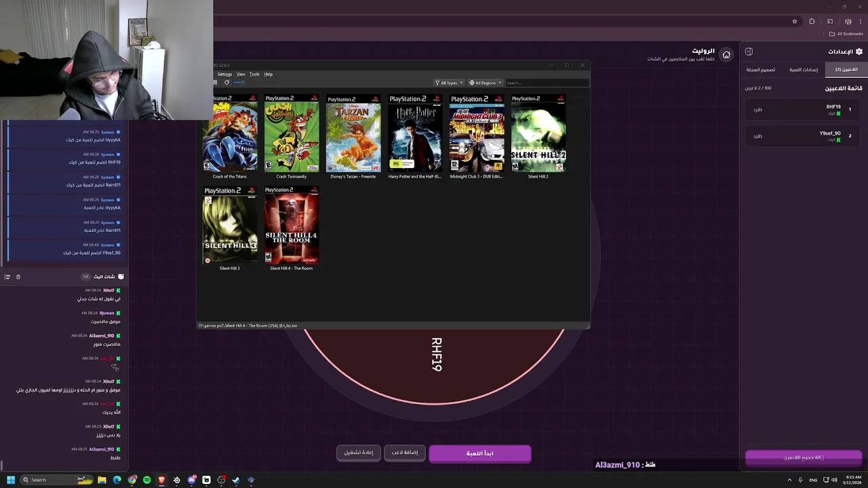868x488 pixels.
Task: Open File Explorer from the taskbar
Action: pos(102,480)
